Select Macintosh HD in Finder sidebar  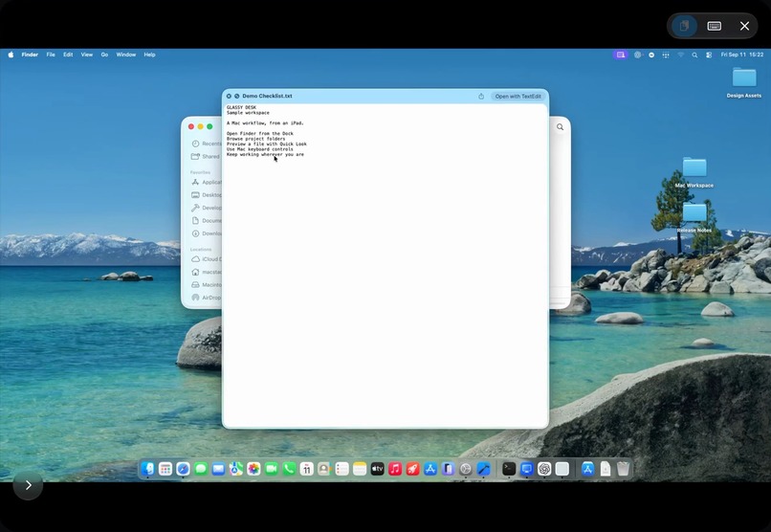pos(206,285)
